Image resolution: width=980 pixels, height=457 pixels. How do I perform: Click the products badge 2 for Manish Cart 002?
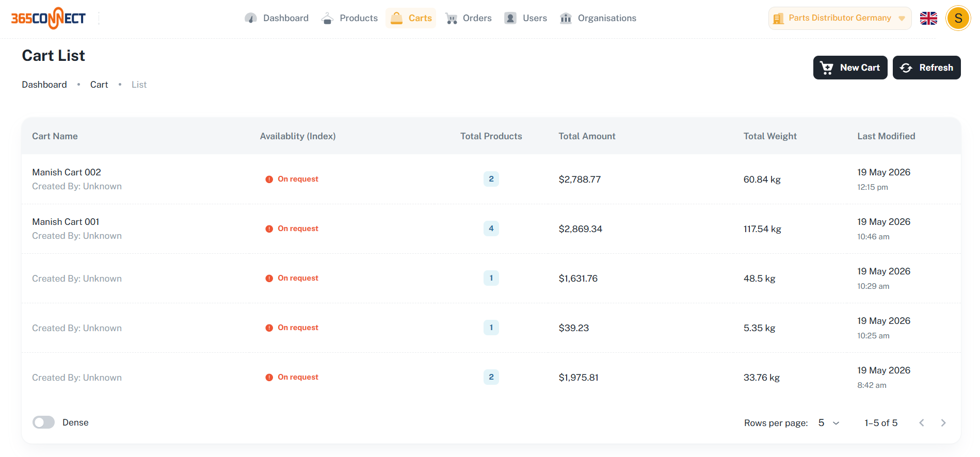click(491, 179)
